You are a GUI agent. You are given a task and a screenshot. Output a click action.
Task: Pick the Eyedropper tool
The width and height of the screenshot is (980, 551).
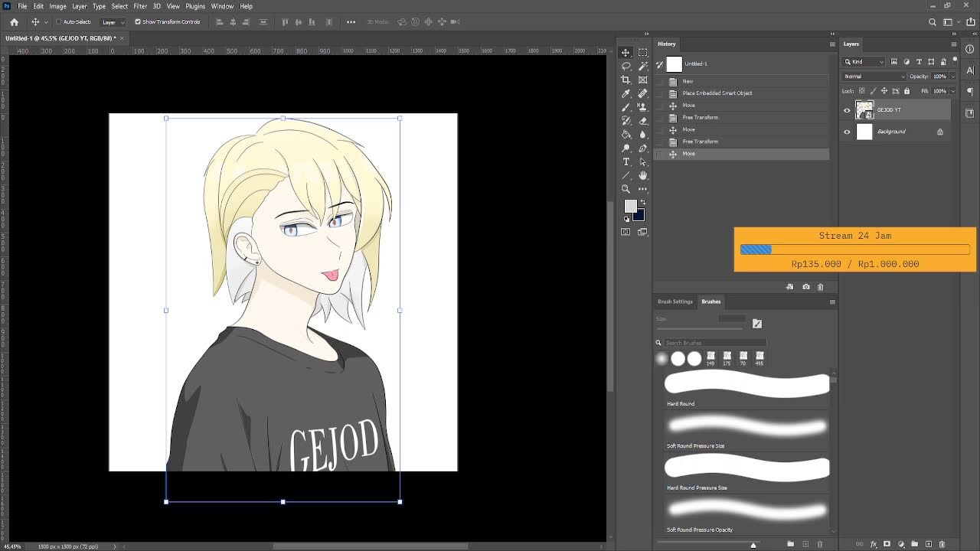click(626, 93)
